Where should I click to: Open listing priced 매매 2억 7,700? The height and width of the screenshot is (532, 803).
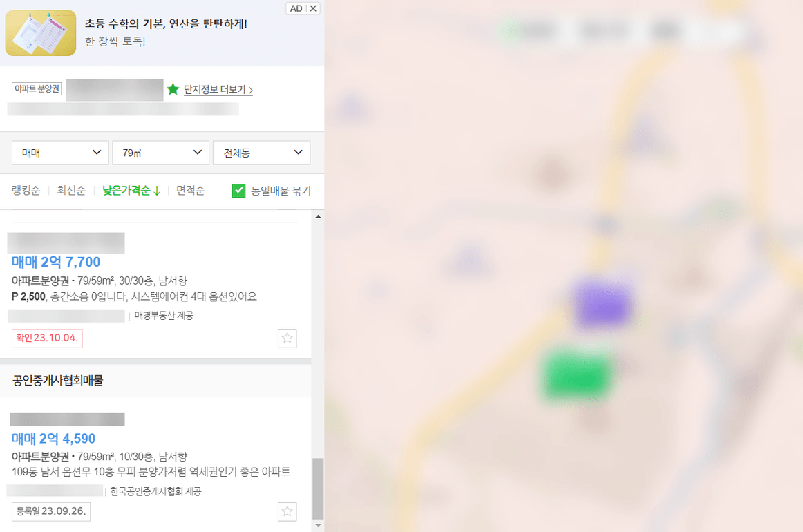tap(56, 262)
